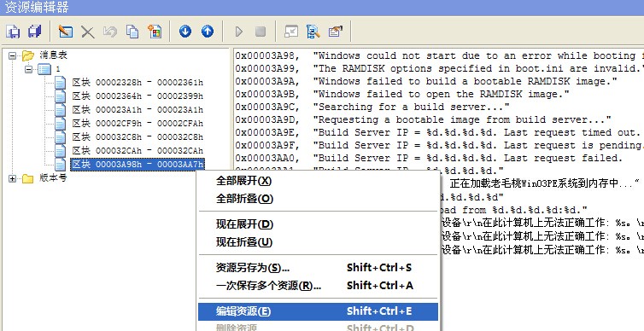The height and width of the screenshot is (331, 644).
Task: Expand the 版本号 folder node
Action: coord(12,178)
